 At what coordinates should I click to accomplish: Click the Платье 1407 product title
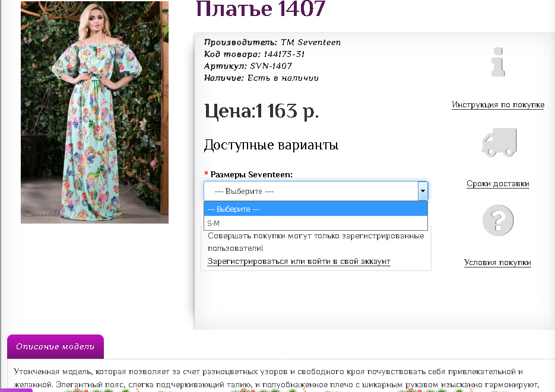coord(260,8)
